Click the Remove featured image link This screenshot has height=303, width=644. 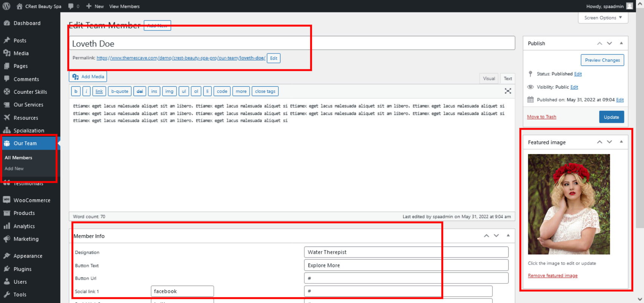pos(553,275)
